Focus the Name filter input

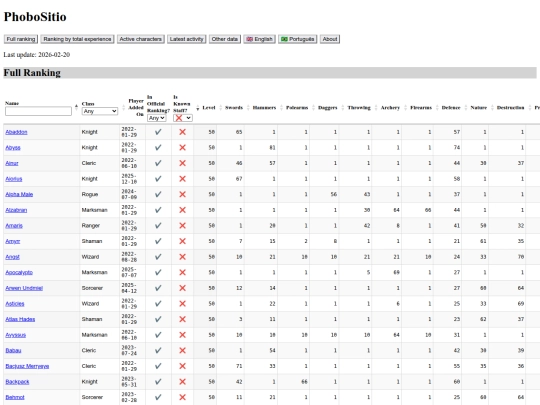tap(38, 111)
